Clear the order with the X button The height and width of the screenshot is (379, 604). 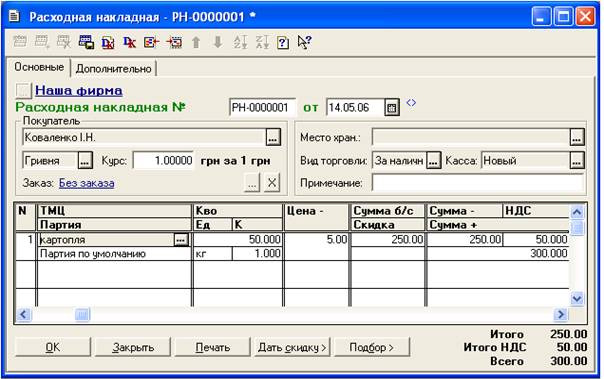(272, 183)
